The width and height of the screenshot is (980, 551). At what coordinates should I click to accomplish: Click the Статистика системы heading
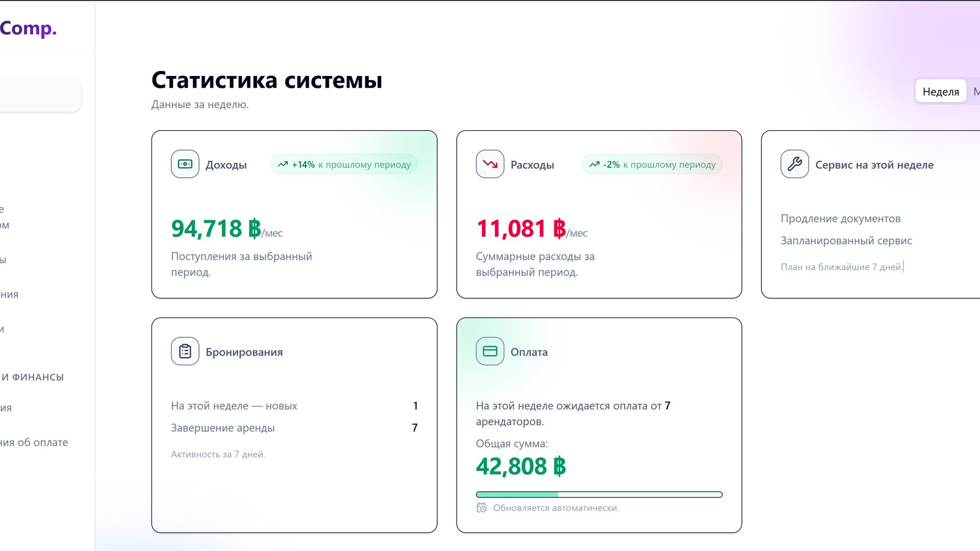pos(267,80)
